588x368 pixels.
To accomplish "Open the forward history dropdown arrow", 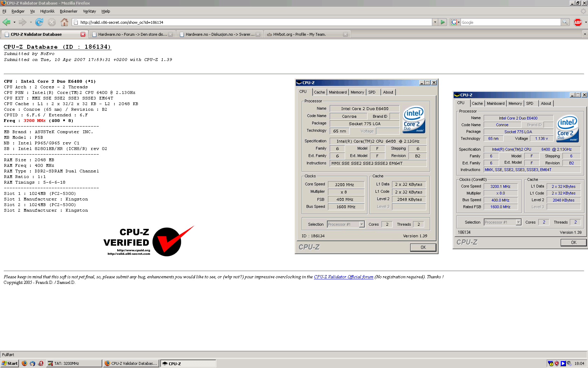I will click(x=31, y=22).
